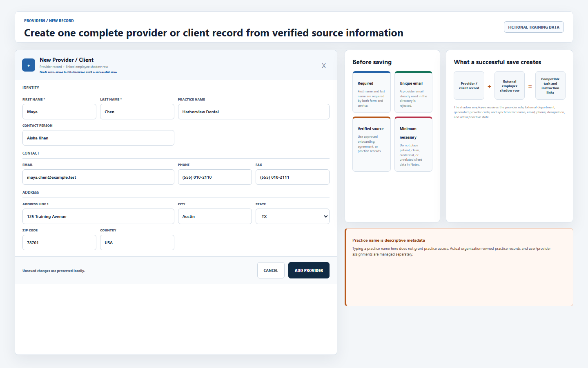Click the Provider / client record tile
This screenshot has height=368, width=588.
pos(469,85)
